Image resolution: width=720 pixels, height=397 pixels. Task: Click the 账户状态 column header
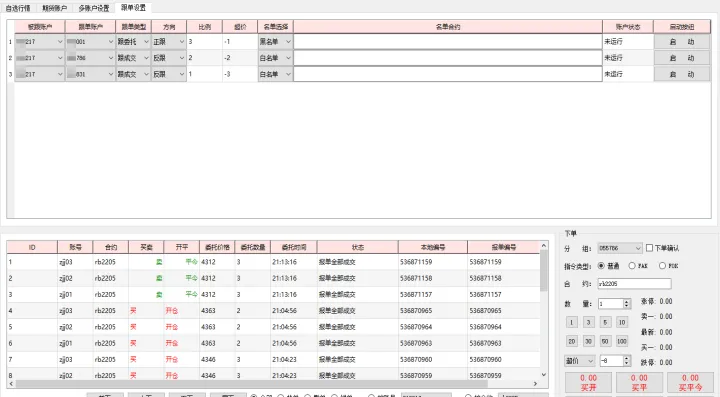[628, 27]
